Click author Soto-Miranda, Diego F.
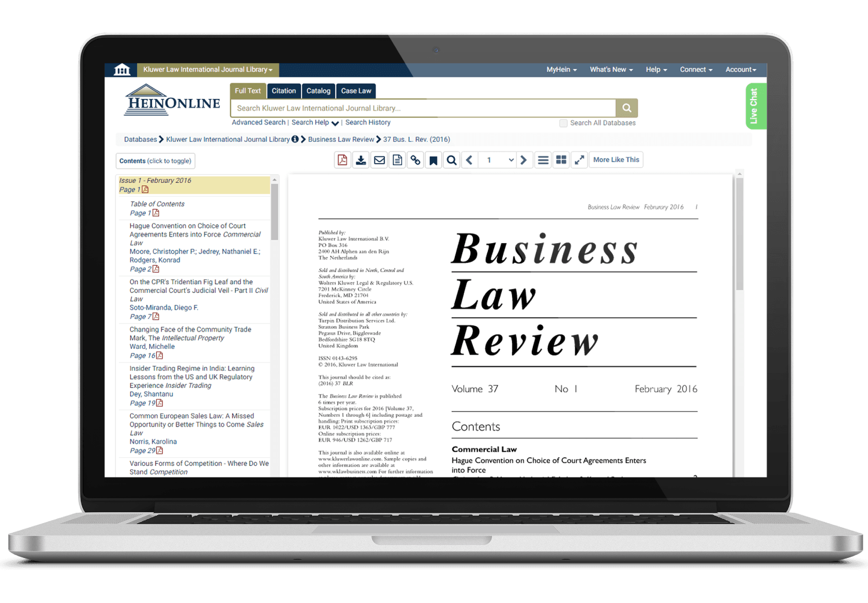This screenshot has width=868, height=603. point(164,308)
